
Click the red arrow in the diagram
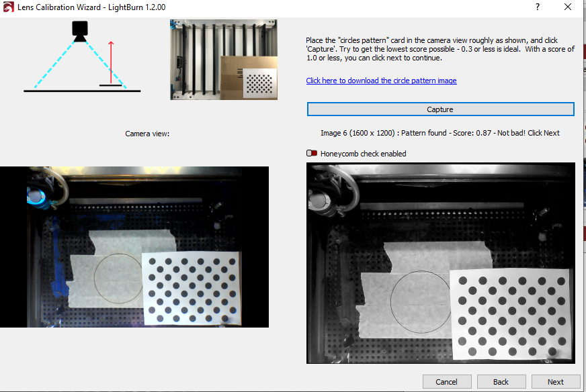[111, 62]
